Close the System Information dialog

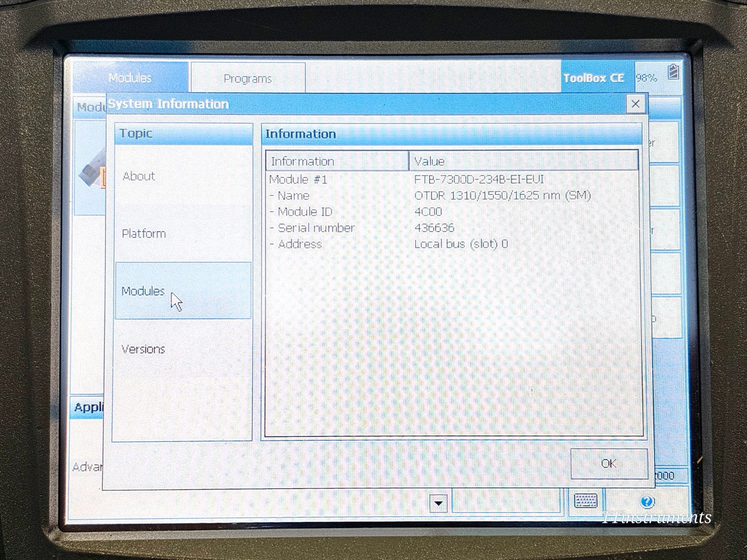pyautogui.click(x=635, y=104)
